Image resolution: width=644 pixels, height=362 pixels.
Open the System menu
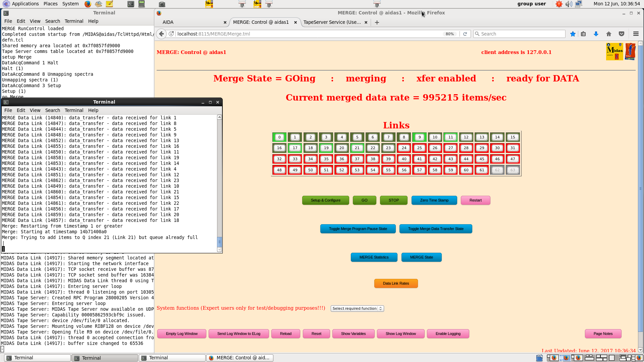pos(70,4)
